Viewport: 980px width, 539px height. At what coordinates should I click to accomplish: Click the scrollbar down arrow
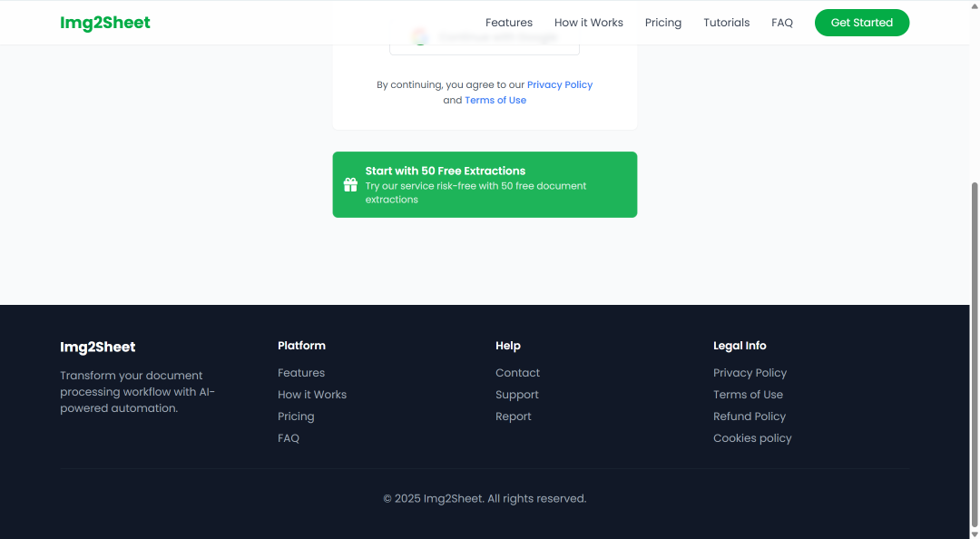(975, 534)
